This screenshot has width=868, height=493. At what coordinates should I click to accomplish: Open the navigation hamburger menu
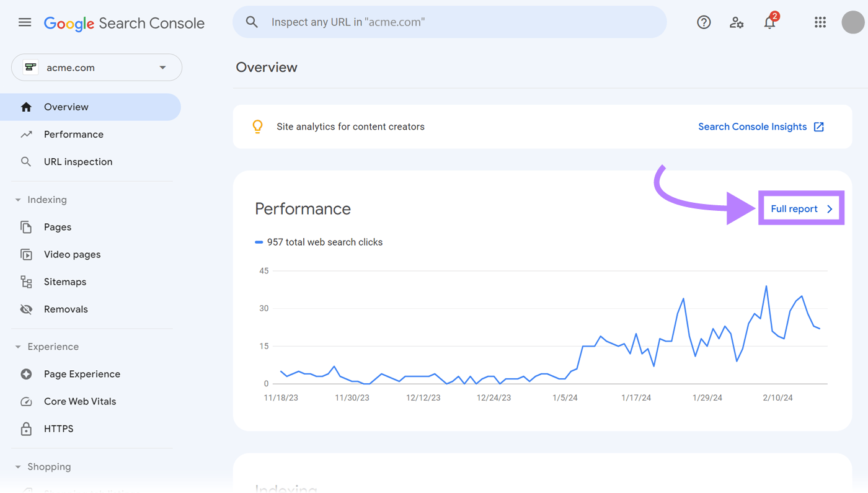tap(24, 22)
